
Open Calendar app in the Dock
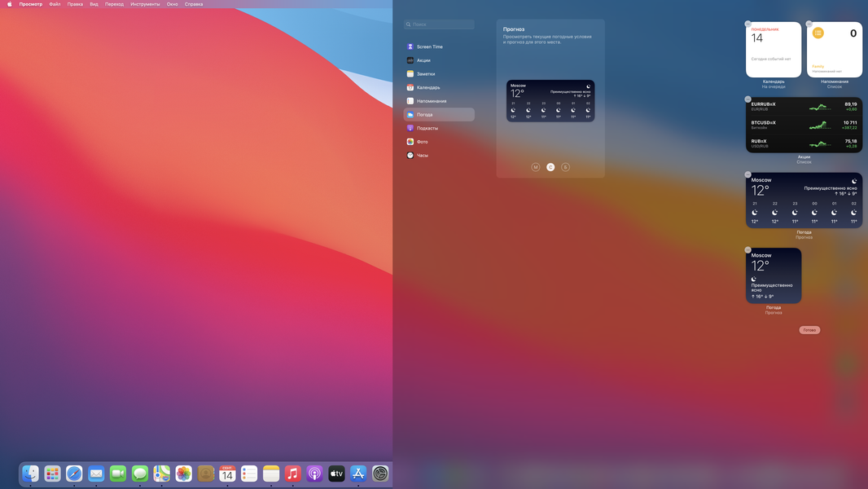(x=227, y=474)
